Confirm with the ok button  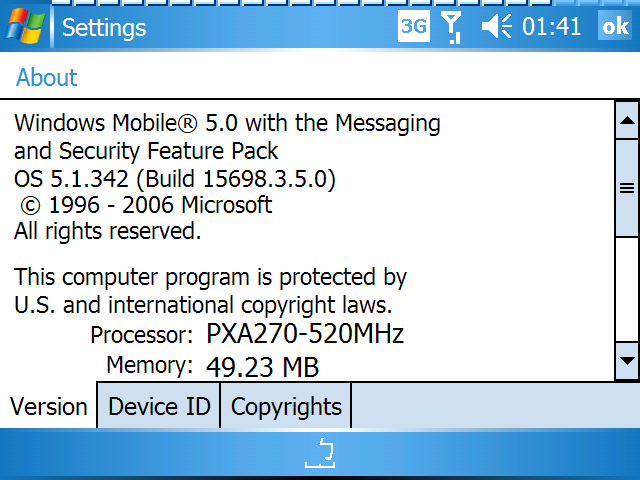pyautogui.click(x=616, y=26)
